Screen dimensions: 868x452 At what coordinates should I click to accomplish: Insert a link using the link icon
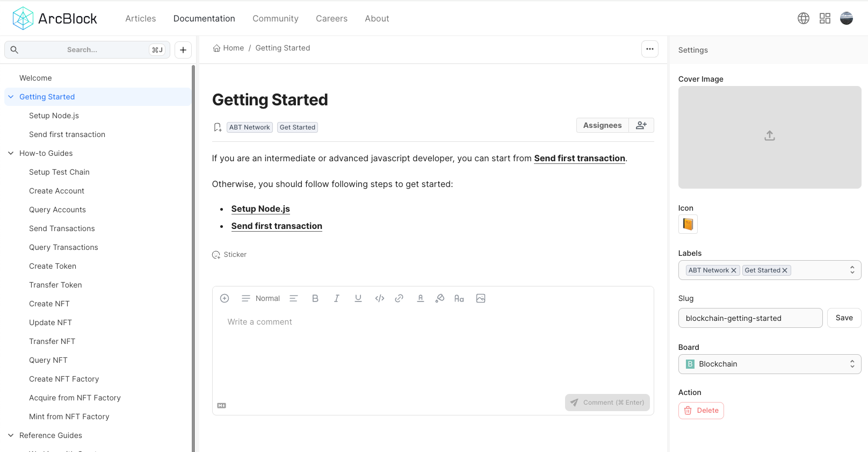[399, 298]
